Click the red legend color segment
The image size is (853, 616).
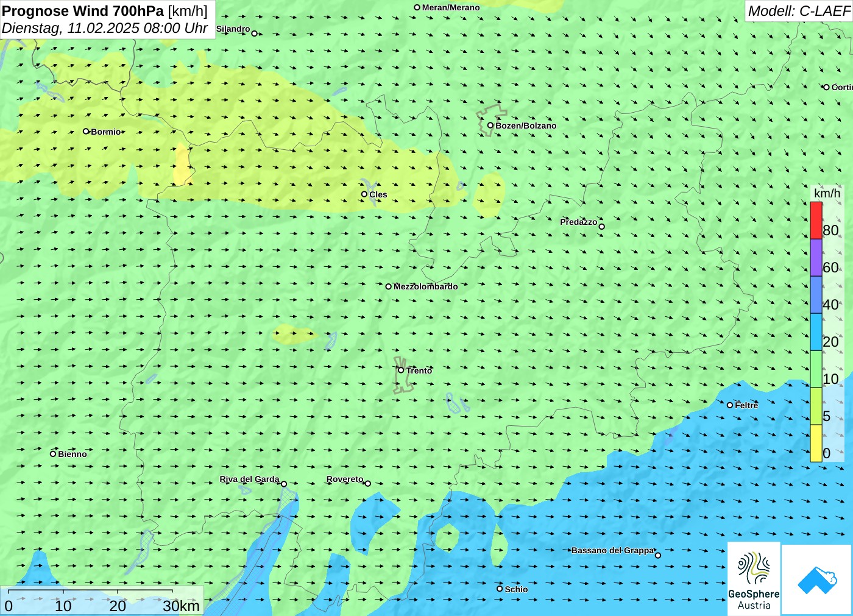coord(816,221)
